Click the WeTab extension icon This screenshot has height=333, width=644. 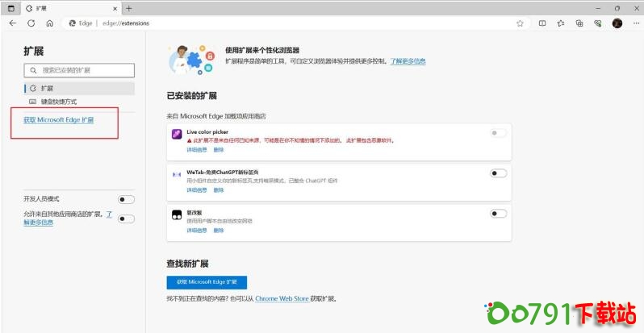click(177, 174)
